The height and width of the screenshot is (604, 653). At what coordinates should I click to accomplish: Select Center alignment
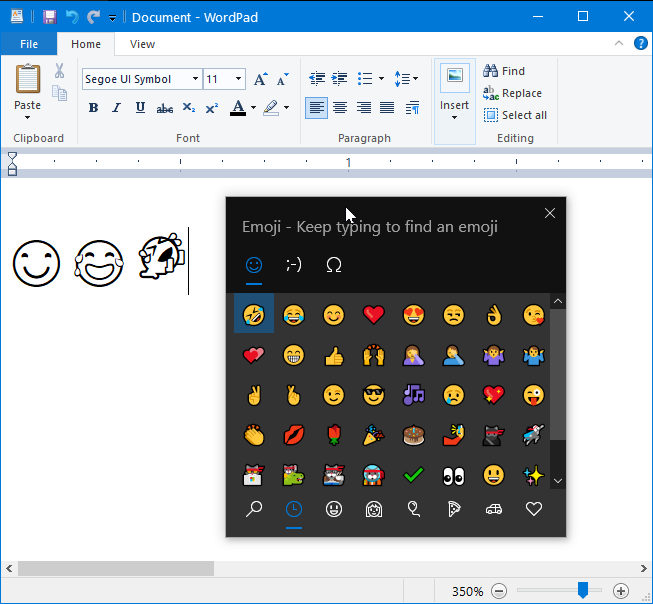click(340, 108)
